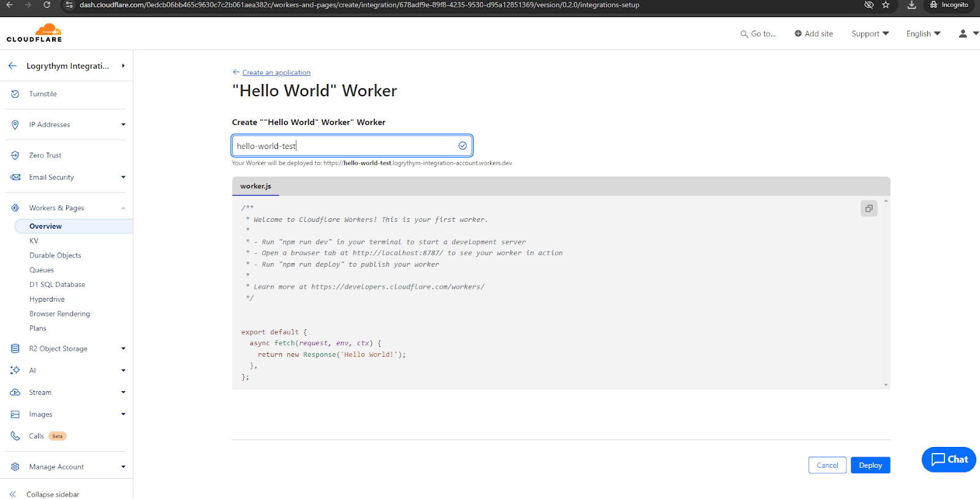Open Durable Objects in sidebar
980x499 pixels.
click(55, 255)
